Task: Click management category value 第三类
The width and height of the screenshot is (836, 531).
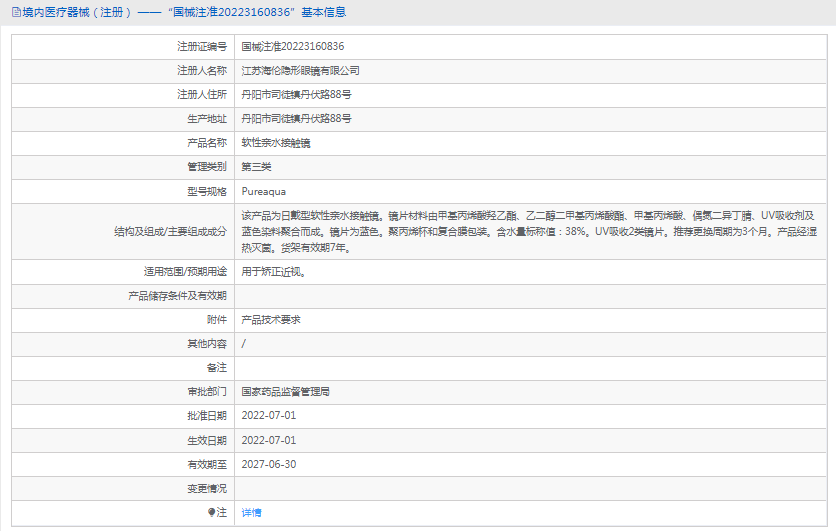Action: 256,166
